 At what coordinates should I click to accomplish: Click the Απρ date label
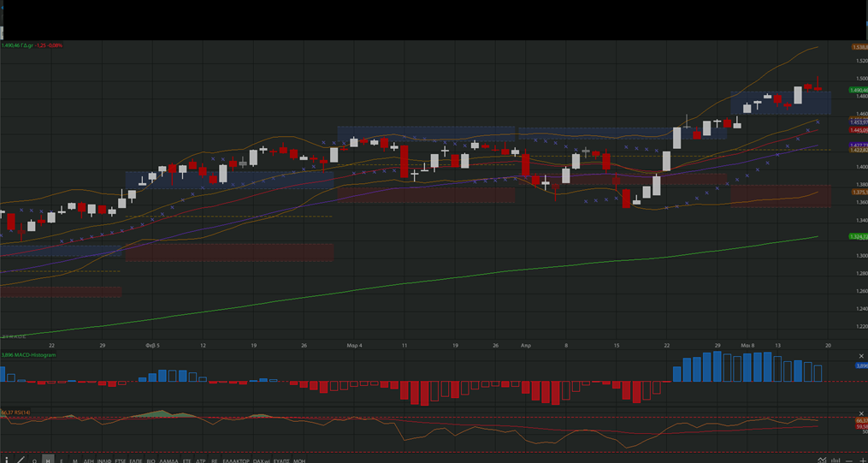(526, 345)
